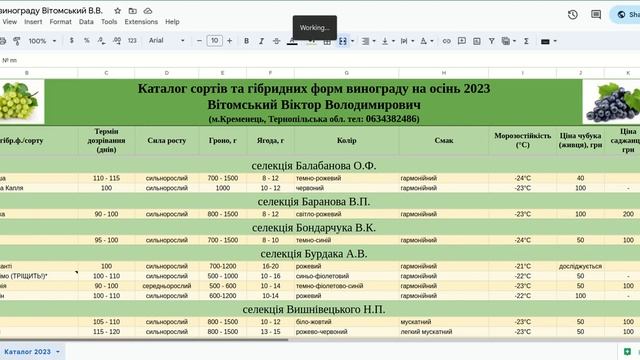Open the Extensions menu

tap(141, 22)
